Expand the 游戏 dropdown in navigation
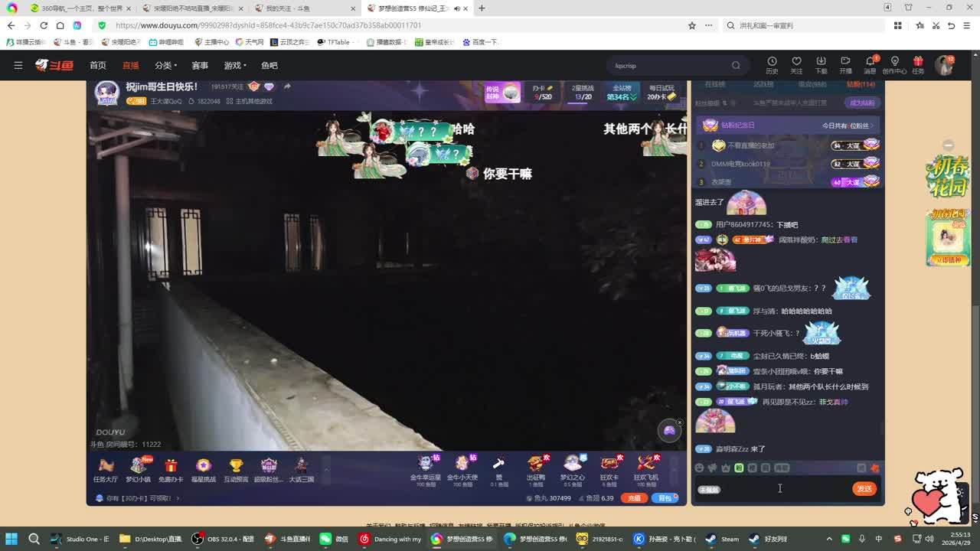 [x=235, y=66]
